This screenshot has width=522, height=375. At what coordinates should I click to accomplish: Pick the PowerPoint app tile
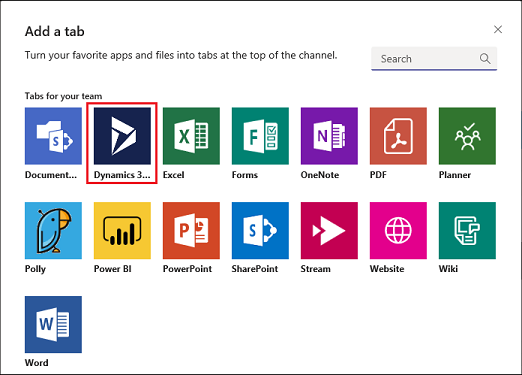point(191,230)
